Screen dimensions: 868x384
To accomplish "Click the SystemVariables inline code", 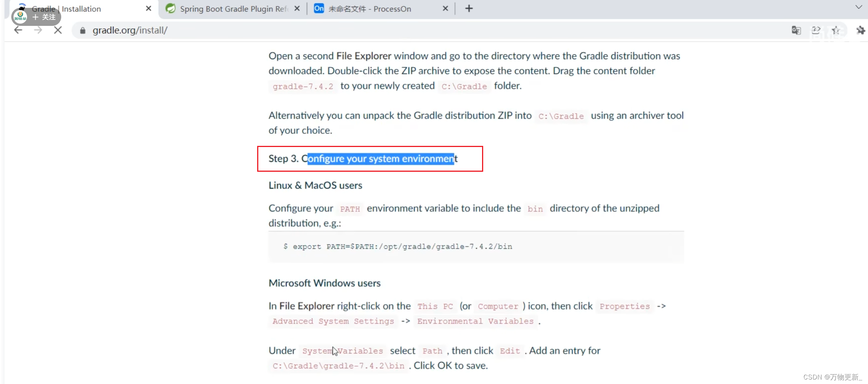I will (343, 351).
